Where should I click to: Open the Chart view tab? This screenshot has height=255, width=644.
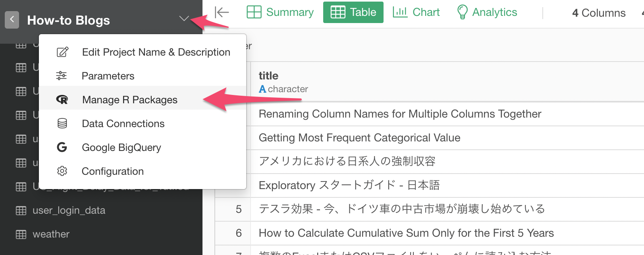pos(416,12)
